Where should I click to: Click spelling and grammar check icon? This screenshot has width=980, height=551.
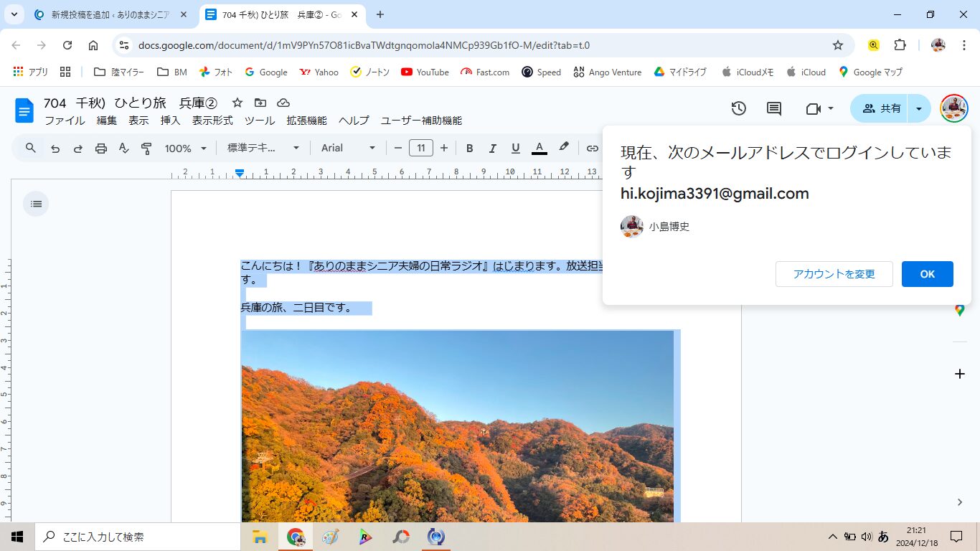click(x=124, y=149)
